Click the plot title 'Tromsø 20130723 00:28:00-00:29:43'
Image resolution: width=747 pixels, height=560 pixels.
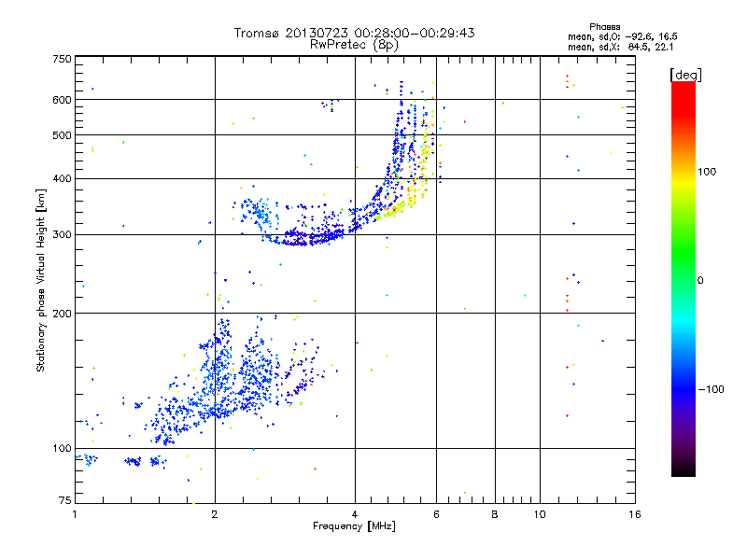tap(354, 33)
